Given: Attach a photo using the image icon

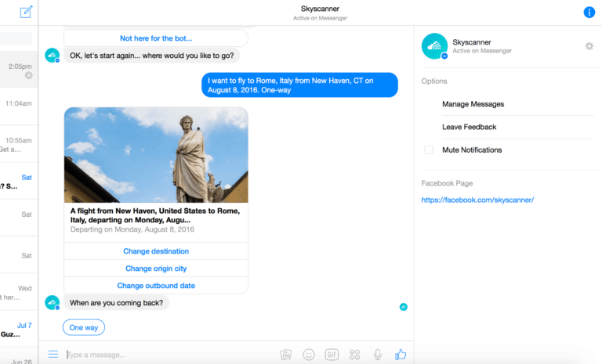Looking at the screenshot, I should (285, 355).
